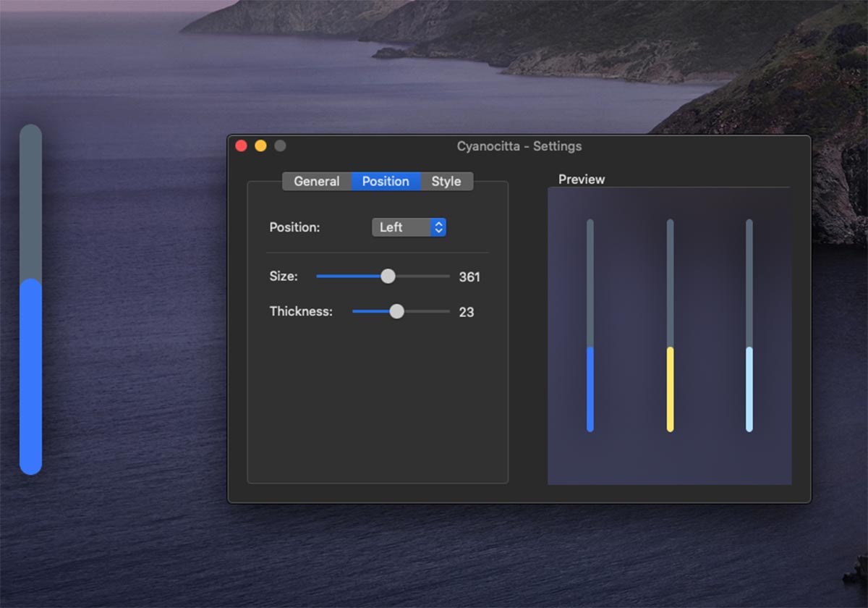Click the Cyanocitta - Settings window title
Screen dimensions: 868x608
coord(519,146)
